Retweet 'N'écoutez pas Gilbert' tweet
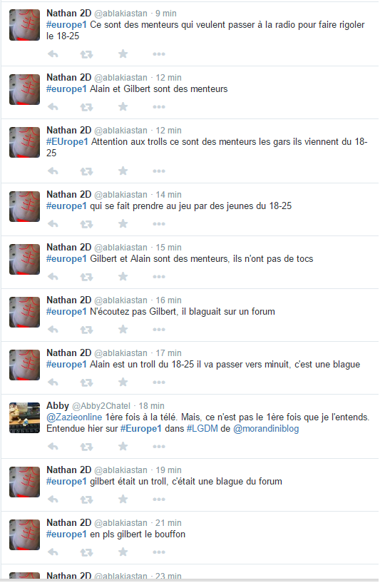Image resolution: width=385 pixels, height=588 pixels. [x=86, y=330]
